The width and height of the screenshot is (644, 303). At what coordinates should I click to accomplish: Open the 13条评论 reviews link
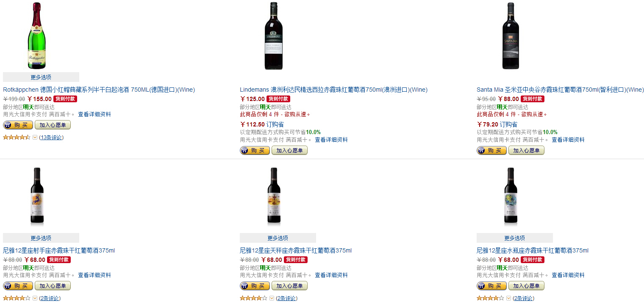(51, 137)
